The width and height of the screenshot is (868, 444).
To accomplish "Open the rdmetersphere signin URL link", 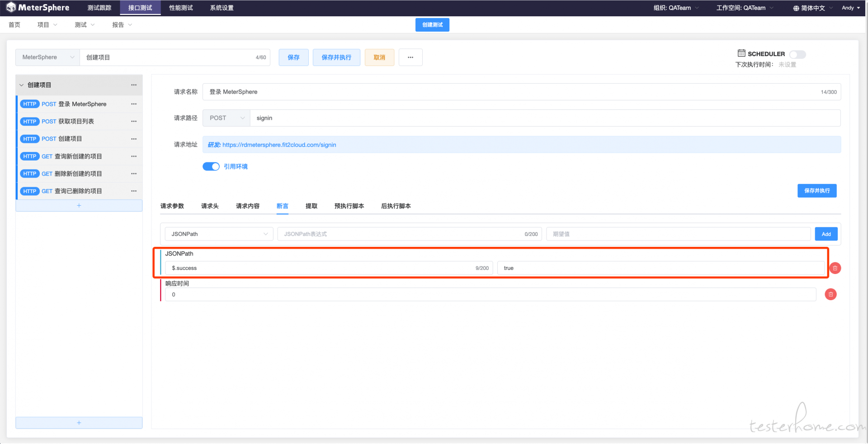I will 279,145.
